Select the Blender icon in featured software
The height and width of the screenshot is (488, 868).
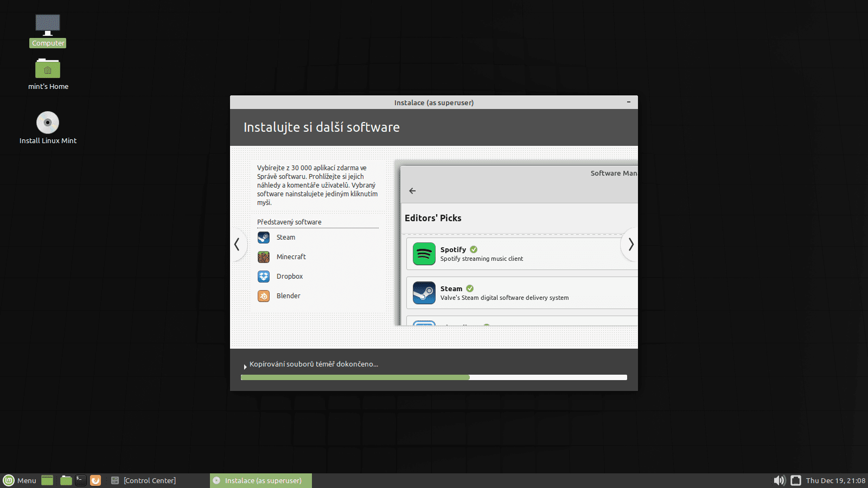coord(263,296)
